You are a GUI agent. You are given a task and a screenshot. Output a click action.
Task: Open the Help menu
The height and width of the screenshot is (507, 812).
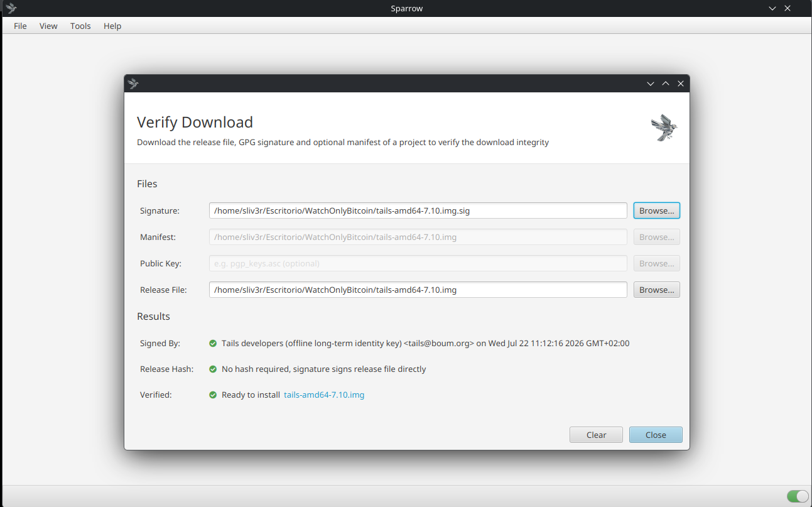click(112, 26)
